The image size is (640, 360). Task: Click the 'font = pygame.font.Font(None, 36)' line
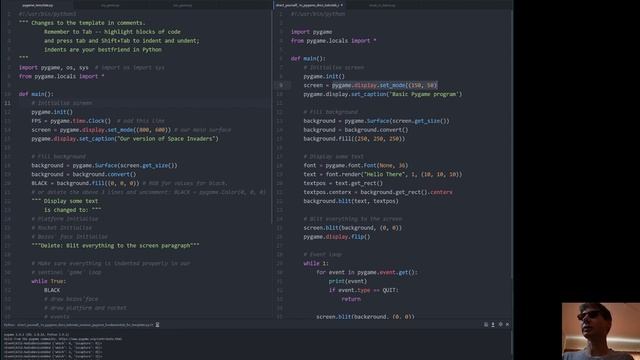click(356, 165)
